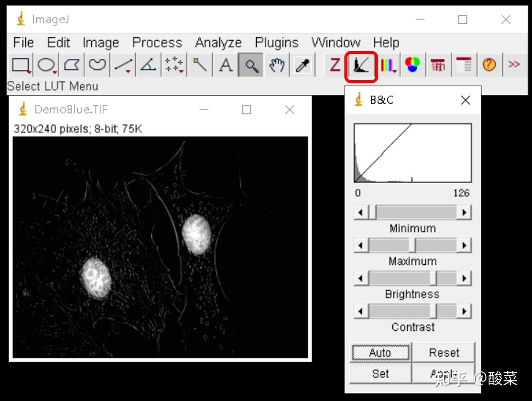Open the Process menu
This screenshot has height=401, width=532.
[x=157, y=42]
